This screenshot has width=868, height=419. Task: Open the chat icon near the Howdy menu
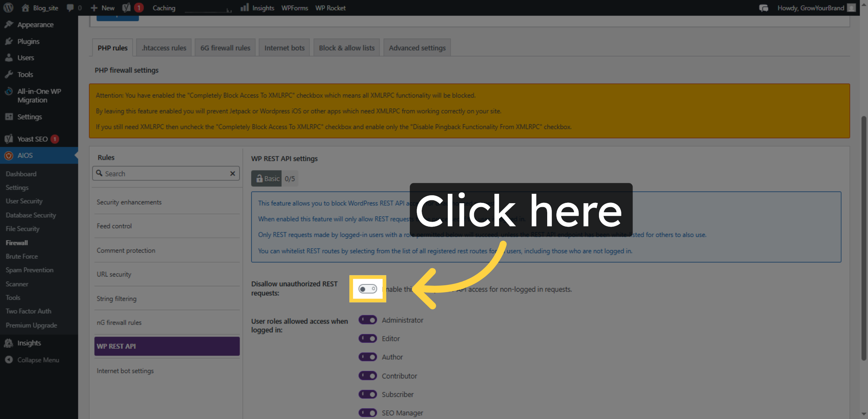(764, 8)
